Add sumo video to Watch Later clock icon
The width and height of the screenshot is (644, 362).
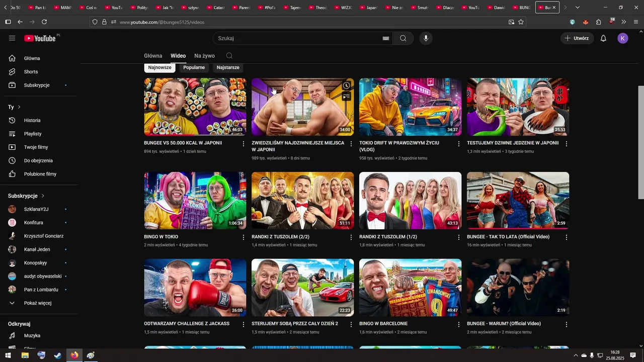(346, 85)
